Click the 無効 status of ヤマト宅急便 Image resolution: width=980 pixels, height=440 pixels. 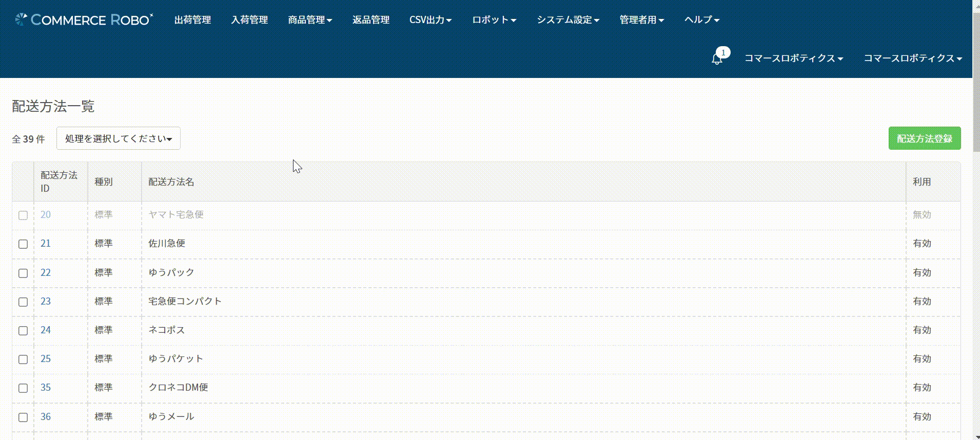pyautogui.click(x=922, y=215)
